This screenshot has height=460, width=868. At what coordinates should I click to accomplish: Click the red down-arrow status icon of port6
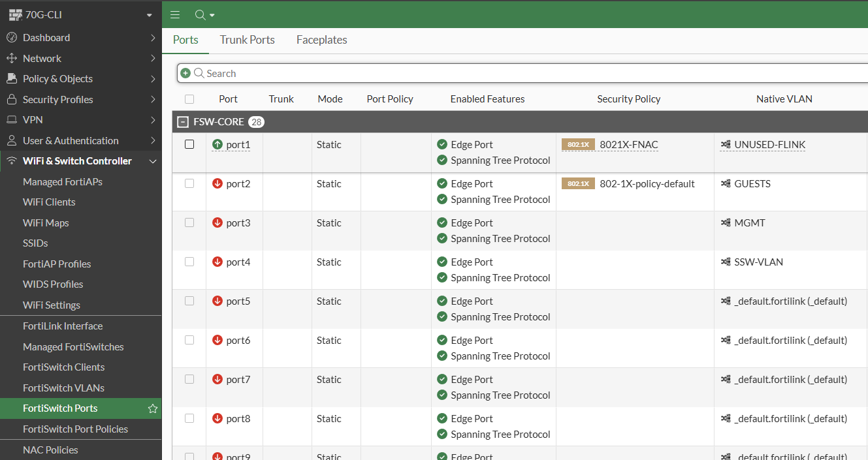217,340
